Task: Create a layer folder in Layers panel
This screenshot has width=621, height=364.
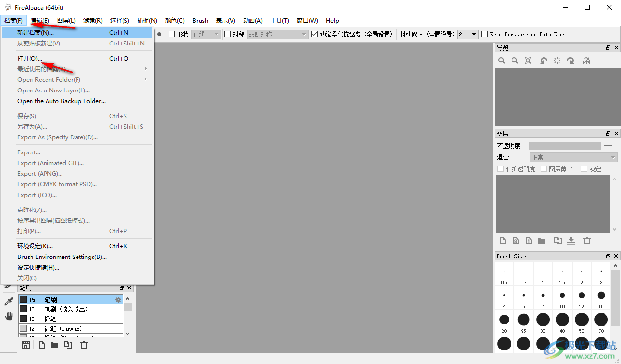Action: (542, 241)
